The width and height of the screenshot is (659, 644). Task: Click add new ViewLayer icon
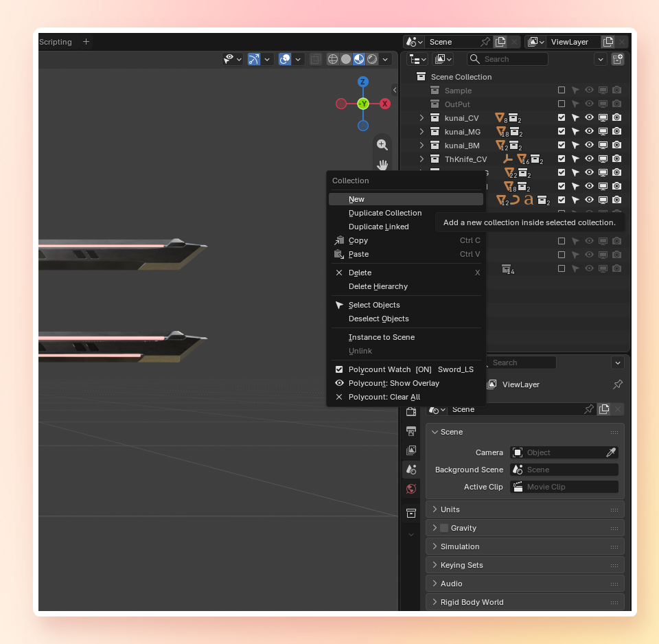(x=608, y=42)
